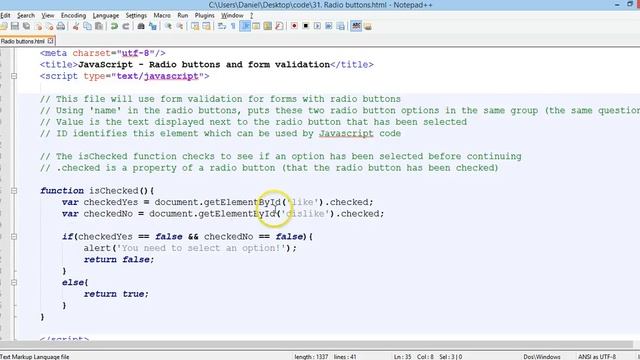Viewport: 640px width, 360px height.
Task: Open the Run menu
Action: pyautogui.click(x=182, y=16)
